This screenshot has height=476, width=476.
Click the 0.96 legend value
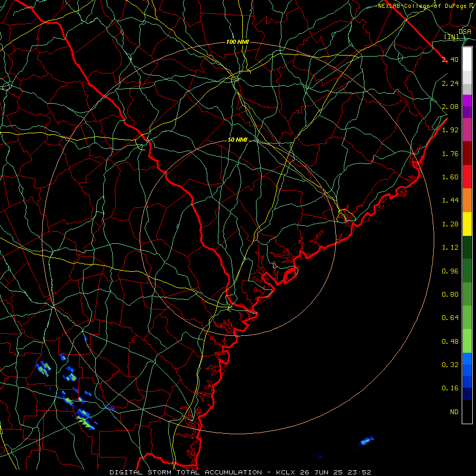450,271
